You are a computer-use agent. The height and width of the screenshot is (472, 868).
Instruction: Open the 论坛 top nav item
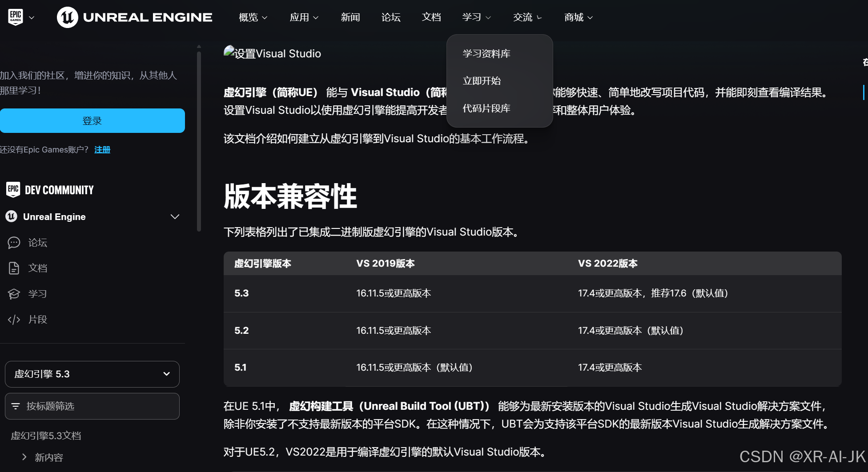(391, 17)
